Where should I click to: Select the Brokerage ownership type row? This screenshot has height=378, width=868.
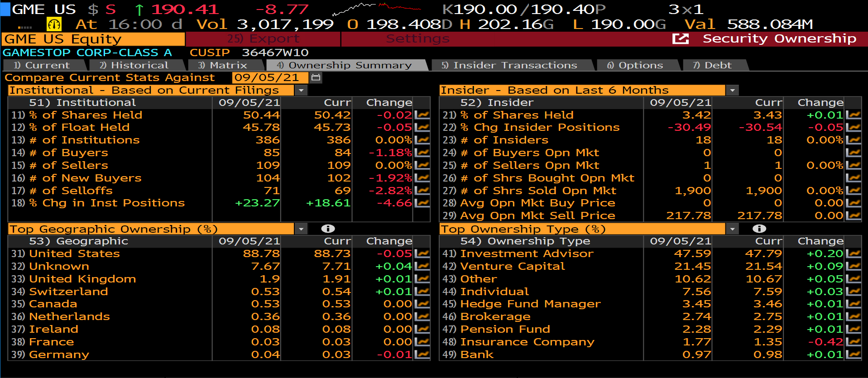[495, 316]
